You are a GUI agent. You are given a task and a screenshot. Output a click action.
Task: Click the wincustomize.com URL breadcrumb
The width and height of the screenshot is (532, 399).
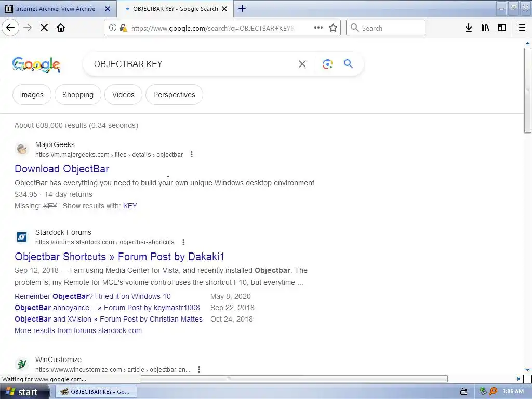(113, 370)
